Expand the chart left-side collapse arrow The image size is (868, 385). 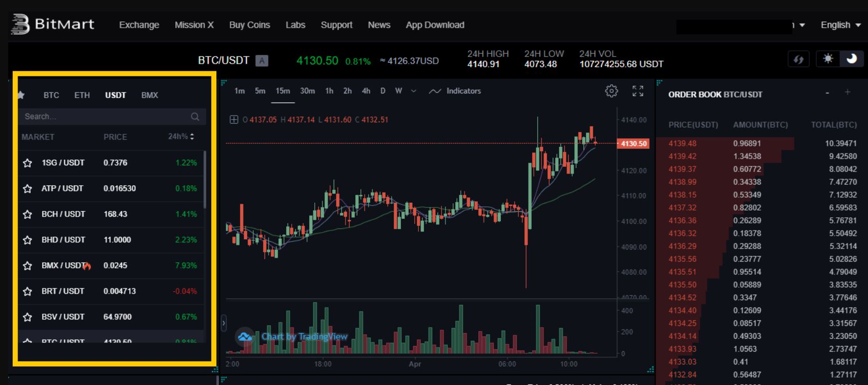pyautogui.click(x=224, y=323)
